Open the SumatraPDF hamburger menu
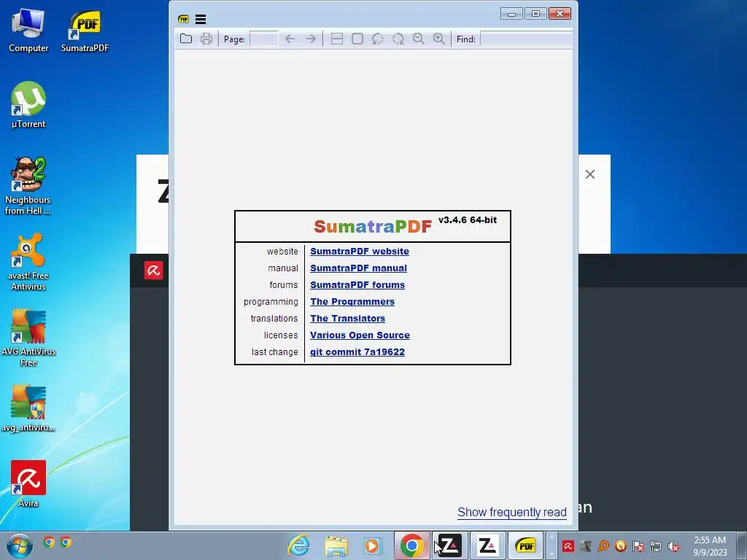Viewport: 747px width, 560px height. point(201,19)
